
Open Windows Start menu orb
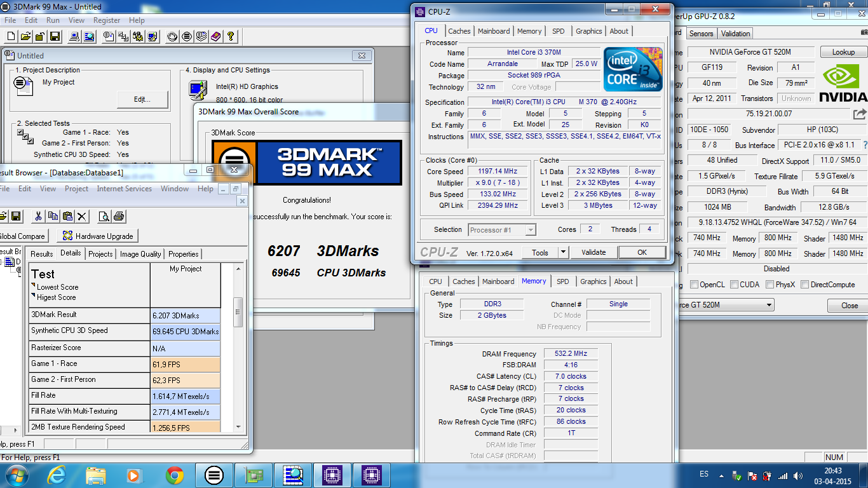(x=17, y=475)
